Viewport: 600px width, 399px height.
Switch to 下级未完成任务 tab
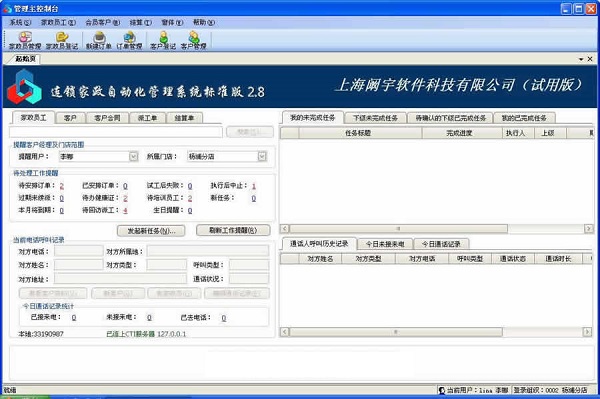click(x=375, y=118)
